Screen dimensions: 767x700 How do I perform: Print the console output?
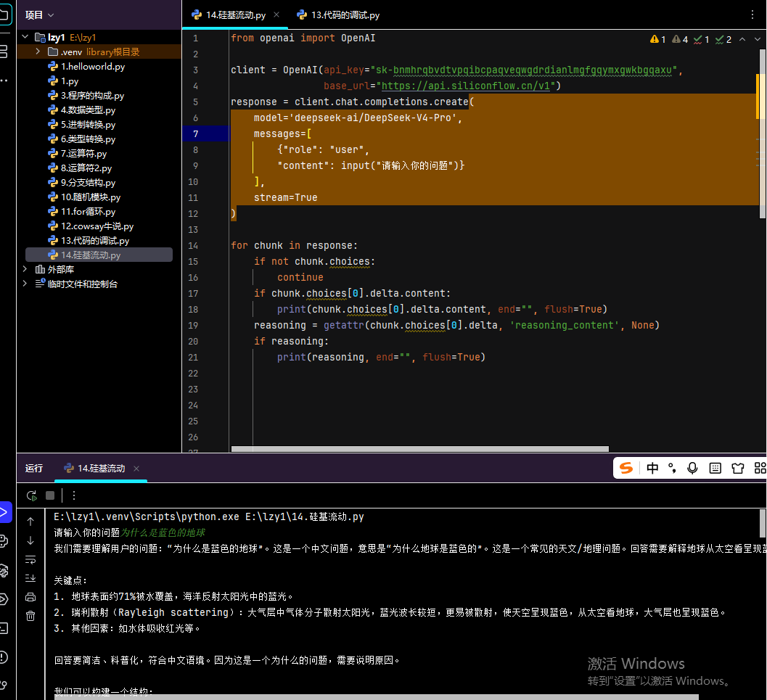pos(30,597)
